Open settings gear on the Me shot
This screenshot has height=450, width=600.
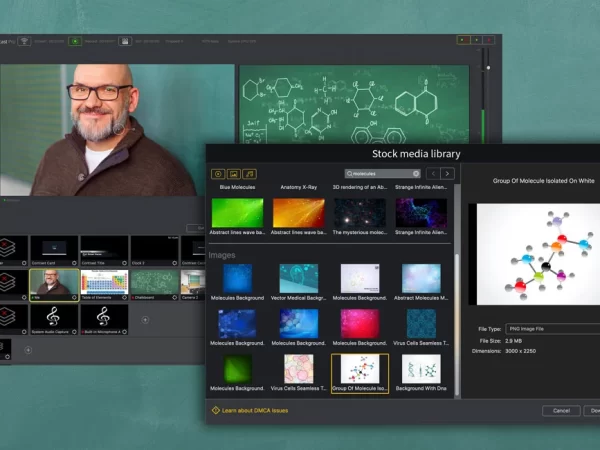[x=74, y=297]
